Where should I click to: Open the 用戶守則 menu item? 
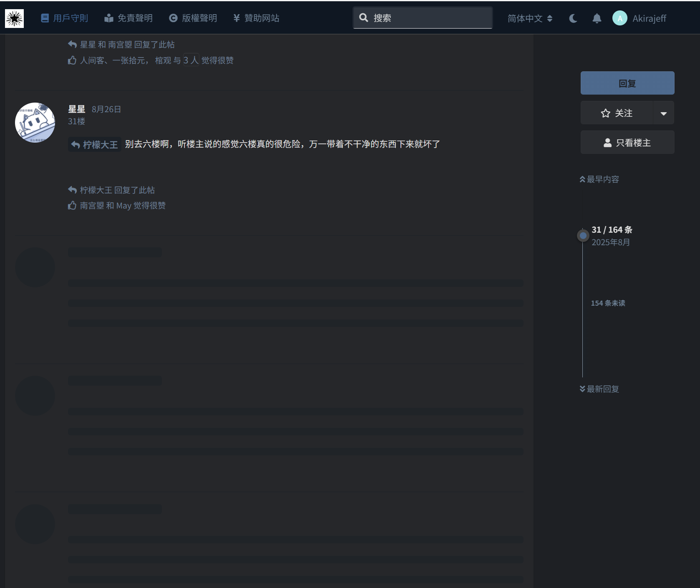point(65,18)
